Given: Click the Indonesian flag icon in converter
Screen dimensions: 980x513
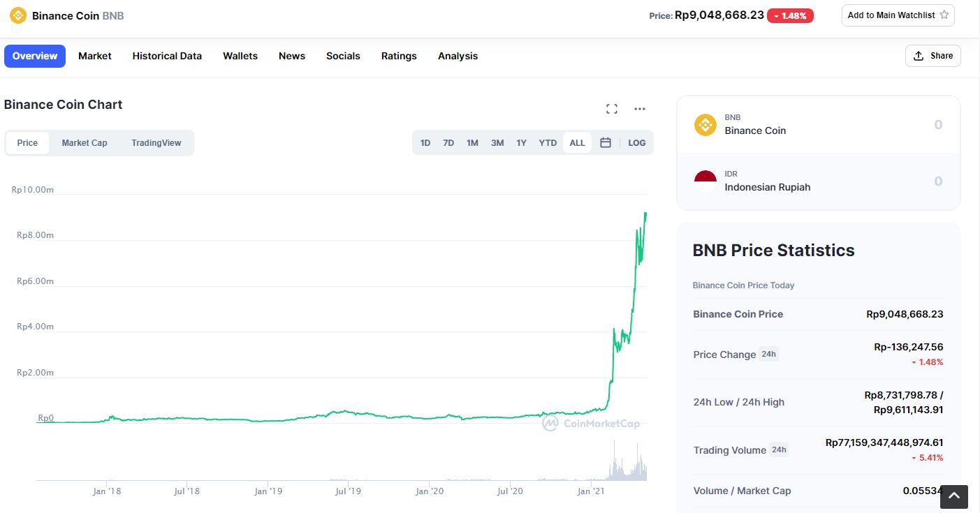Looking at the screenshot, I should point(705,181).
